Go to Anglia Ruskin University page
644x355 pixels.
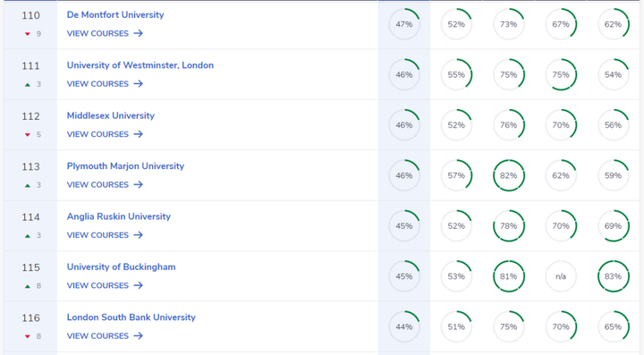pyautogui.click(x=118, y=216)
